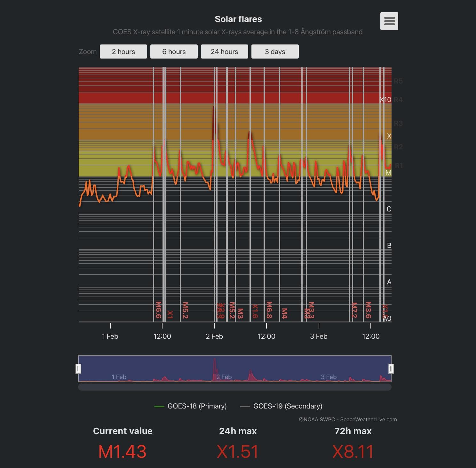The height and width of the screenshot is (468, 476).
Task: Click the "Zoom" label before range buttons
Action: [88, 52]
